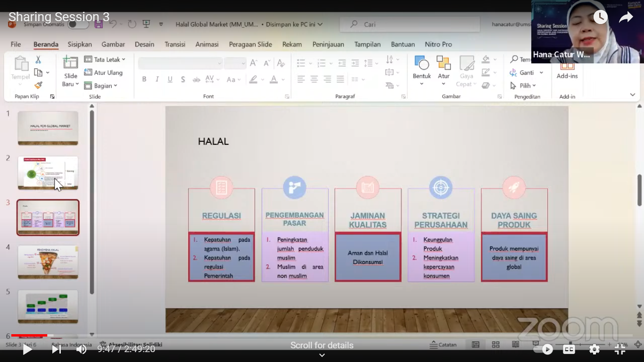Screen dimensions: 644x362
Task: Toggle the autoplay switch
Action: 543,349
